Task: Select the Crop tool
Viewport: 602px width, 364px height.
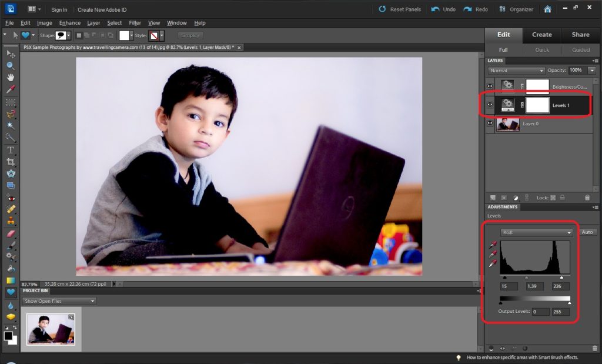Action: click(x=9, y=162)
